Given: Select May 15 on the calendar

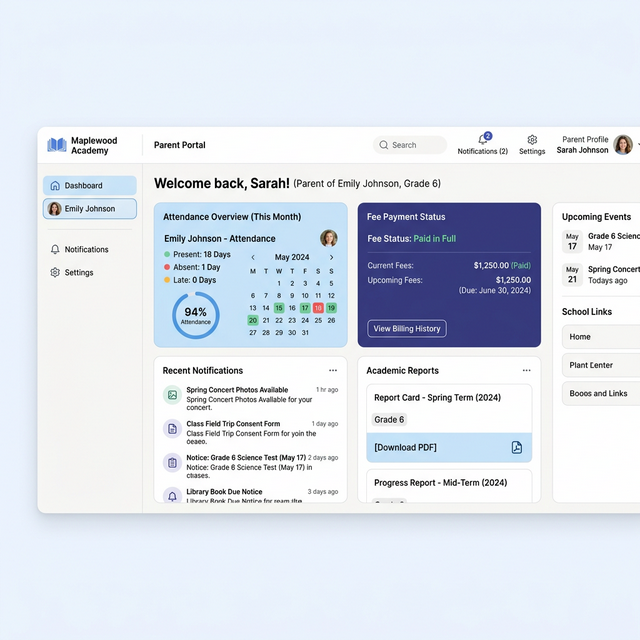Looking at the screenshot, I should (x=279, y=308).
